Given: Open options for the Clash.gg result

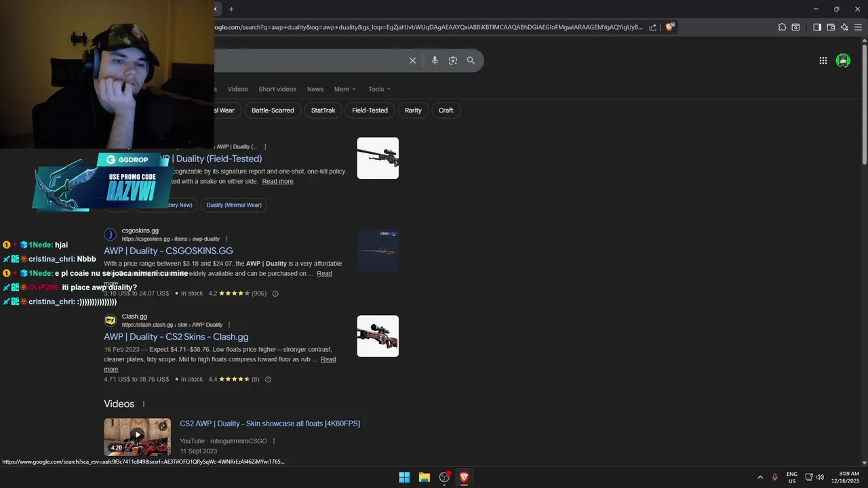Looking at the screenshot, I should 229,325.
